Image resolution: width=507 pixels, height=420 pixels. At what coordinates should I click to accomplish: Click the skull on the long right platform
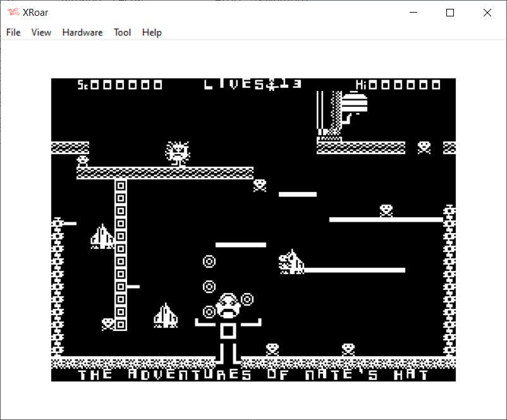click(386, 210)
